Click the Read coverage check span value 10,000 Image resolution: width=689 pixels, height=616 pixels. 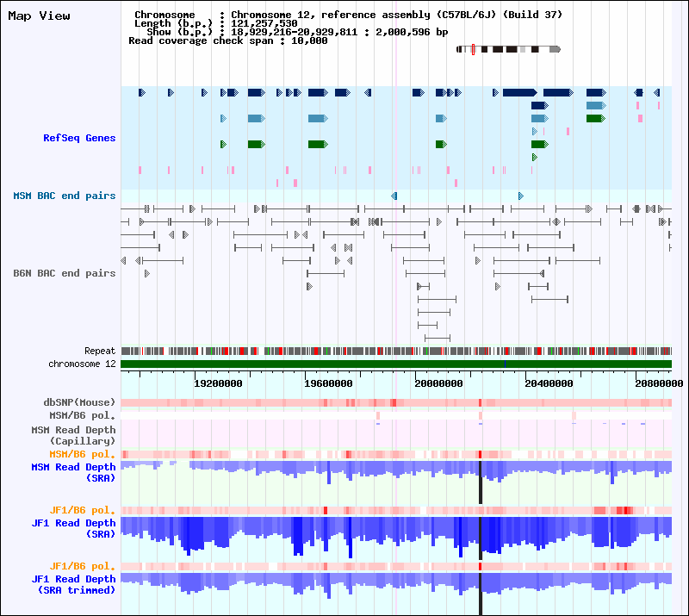(x=309, y=40)
